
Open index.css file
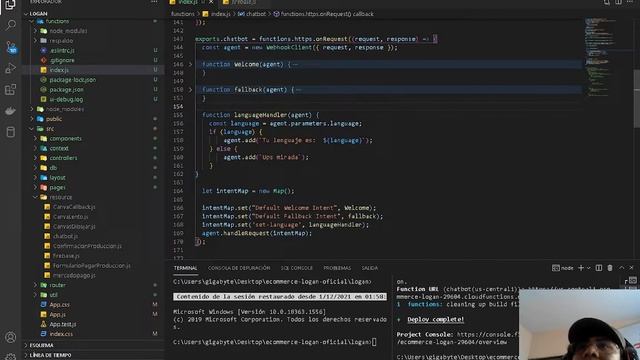[x=61, y=334]
